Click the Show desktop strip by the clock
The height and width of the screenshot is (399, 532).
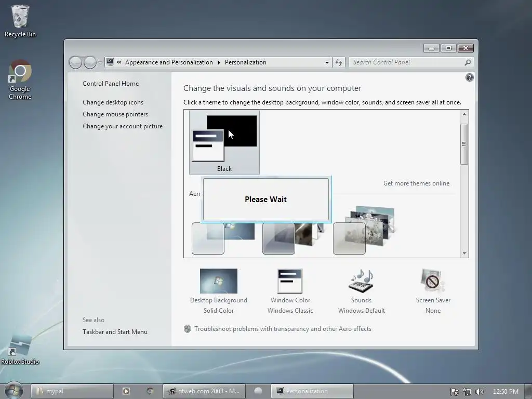528,391
